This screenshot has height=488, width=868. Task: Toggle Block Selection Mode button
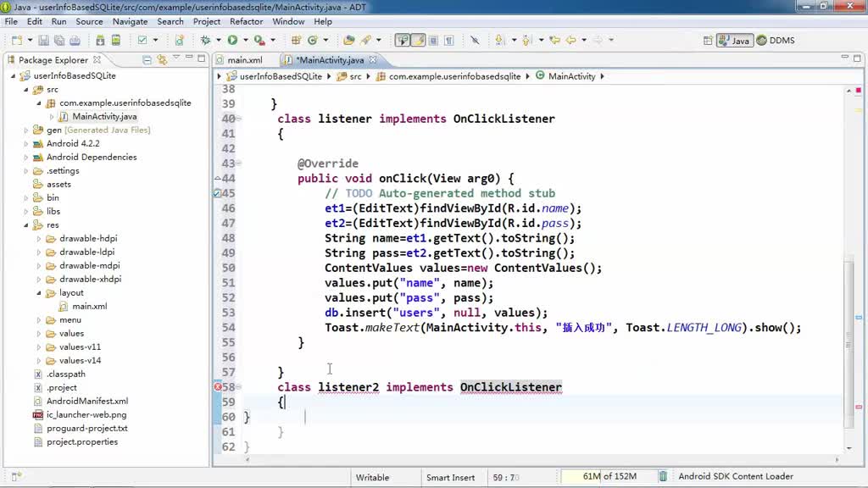pyautogui.click(x=433, y=41)
